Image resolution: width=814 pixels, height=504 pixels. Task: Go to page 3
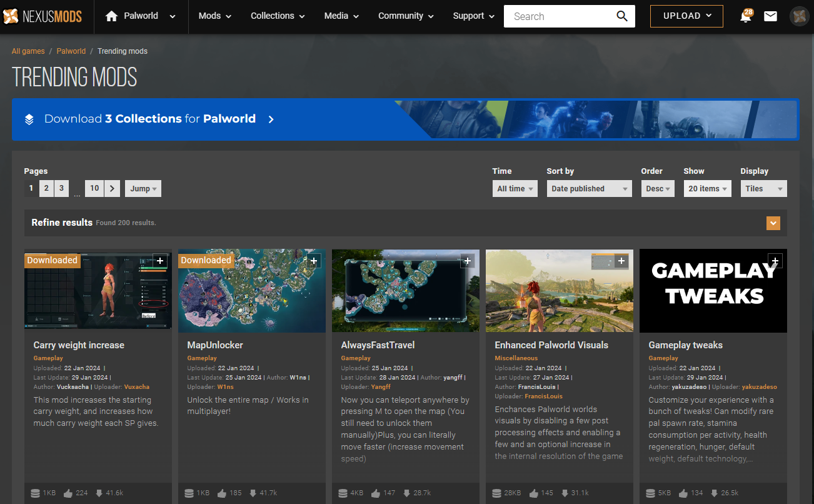[x=61, y=188]
